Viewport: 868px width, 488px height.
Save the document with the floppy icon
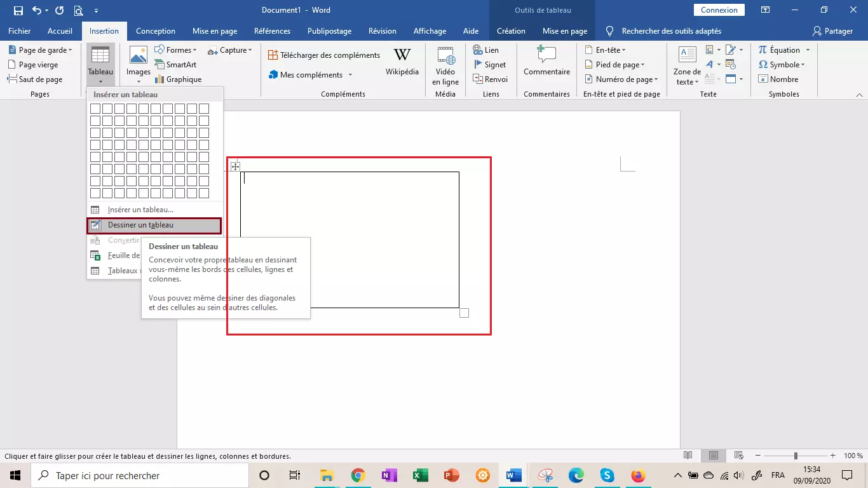[x=18, y=10]
